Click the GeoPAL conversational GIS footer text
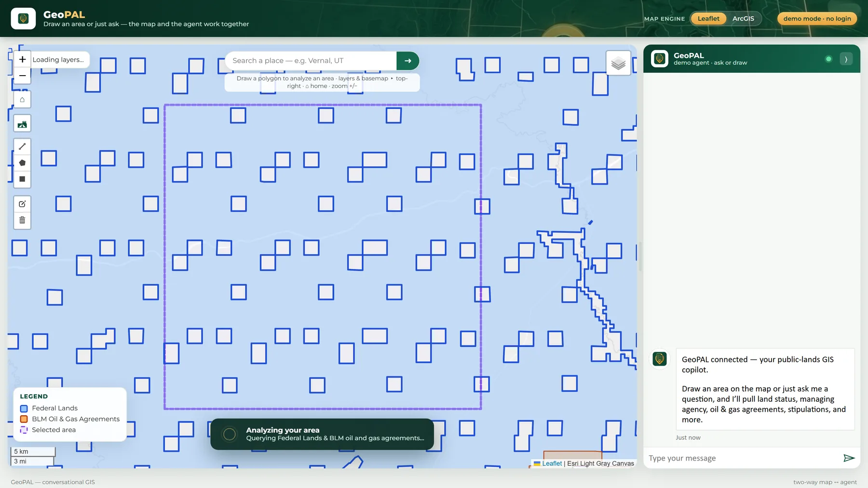This screenshot has height=488, width=868. pos(53,482)
